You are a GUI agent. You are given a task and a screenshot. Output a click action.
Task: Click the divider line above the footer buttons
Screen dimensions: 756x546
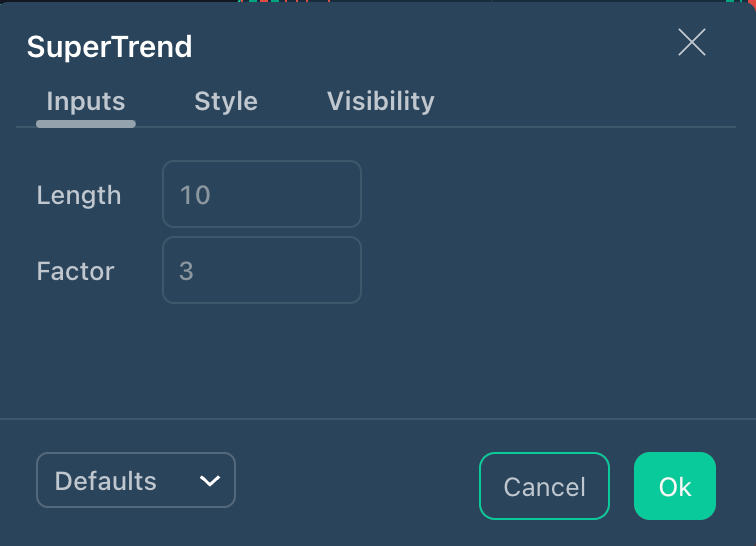378,419
